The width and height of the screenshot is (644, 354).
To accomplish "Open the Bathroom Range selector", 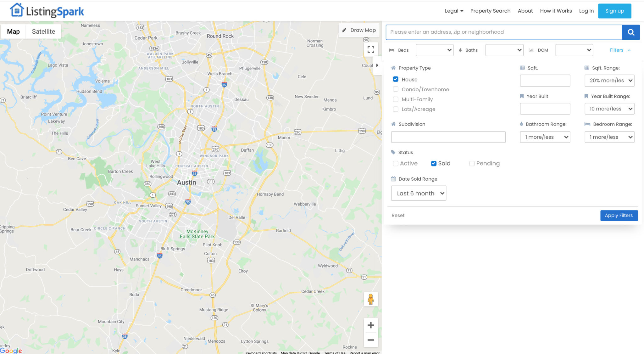I will click(x=545, y=137).
